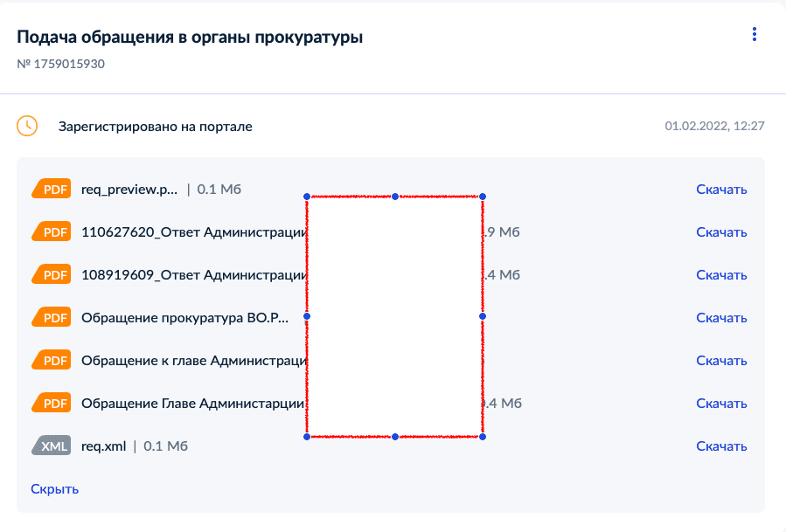The width and height of the screenshot is (786, 532).
Task: Download Обращение прокуратура ВО file
Action: pyautogui.click(x=721, y=318)
